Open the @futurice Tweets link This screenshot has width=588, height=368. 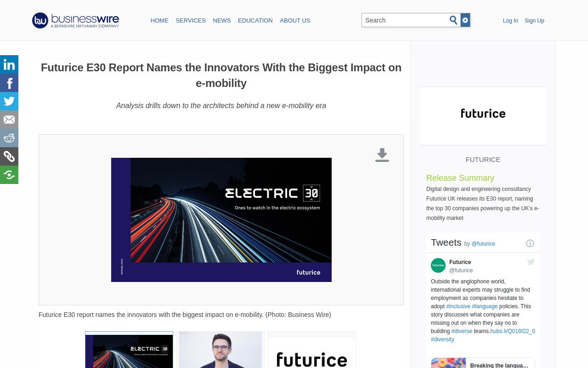click(483, 244)
